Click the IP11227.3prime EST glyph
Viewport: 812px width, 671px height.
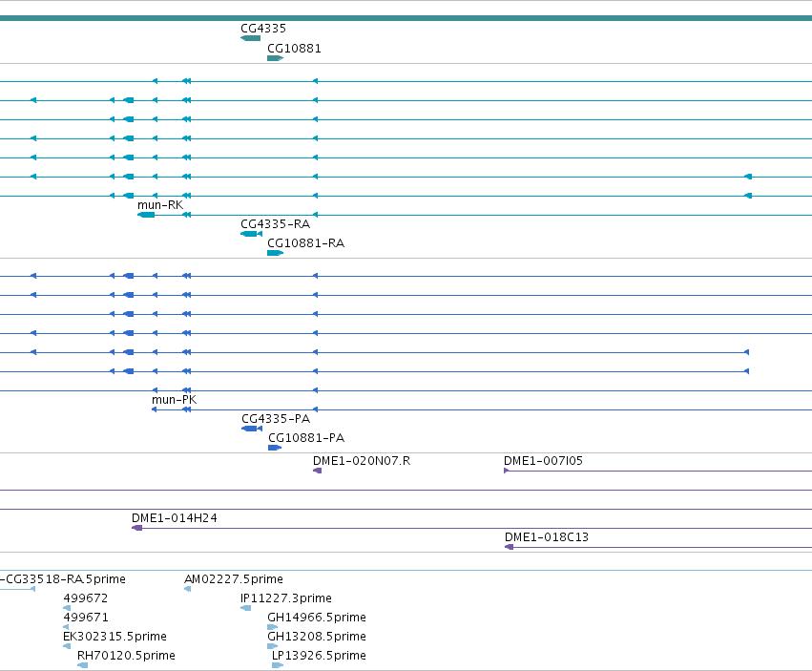pos(246,608)
